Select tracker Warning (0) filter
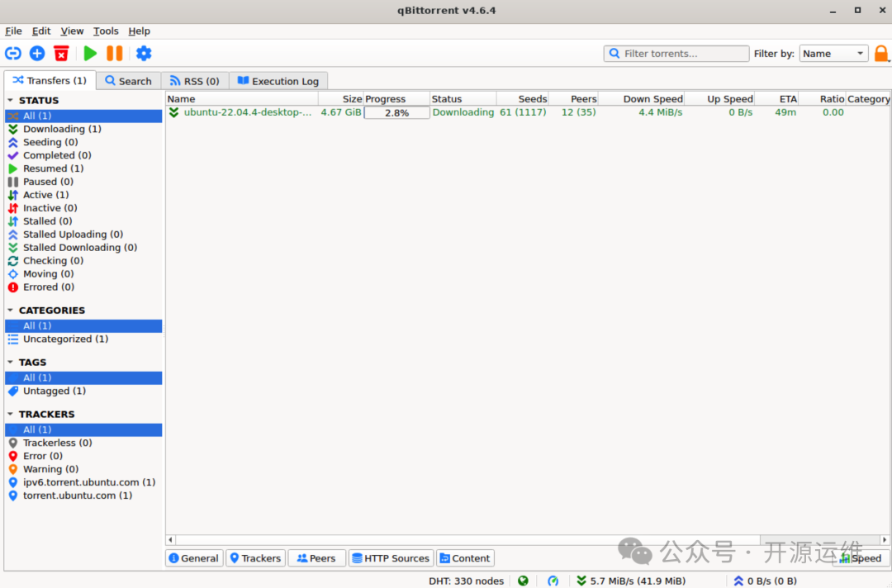The height and width of the screenshot is (588, 892). point(83,469)
